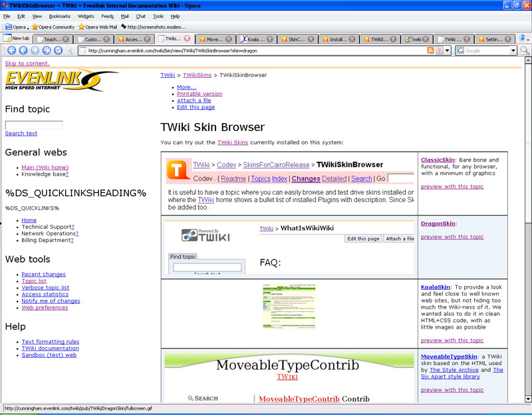Close the Install... tab
The image size is (532, 415).
pos(352,39)
